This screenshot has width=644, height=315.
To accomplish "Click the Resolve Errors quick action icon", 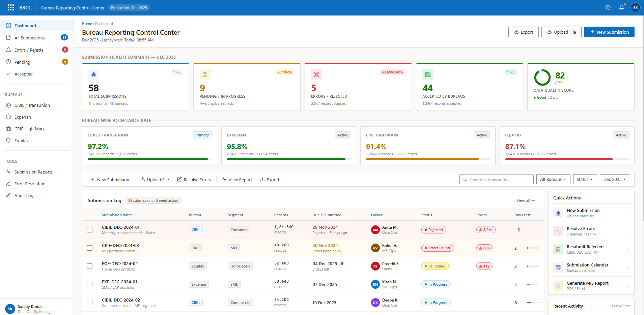I will [x=558, y=231].
